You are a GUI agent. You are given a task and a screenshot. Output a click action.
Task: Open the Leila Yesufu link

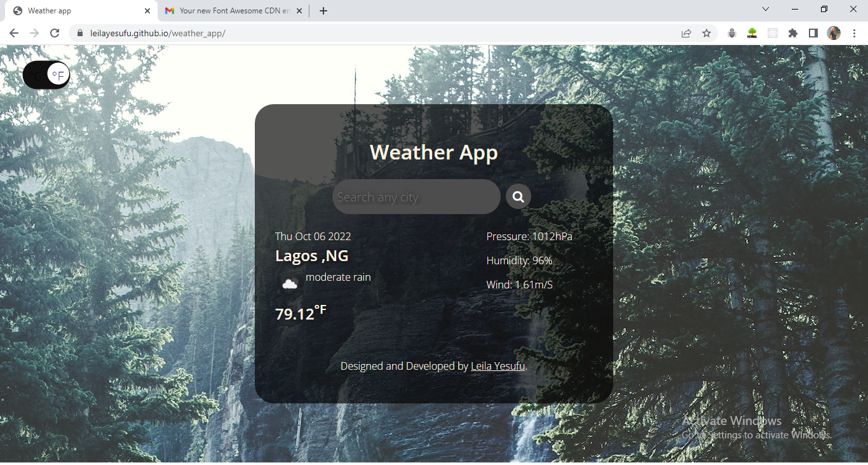tap(498, 366)
